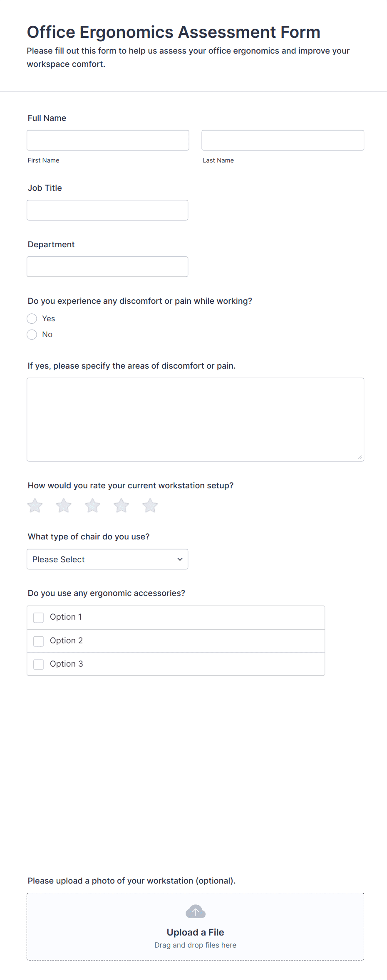Check Option 1 under ergonomic accessories

click(x=38, y=617)
